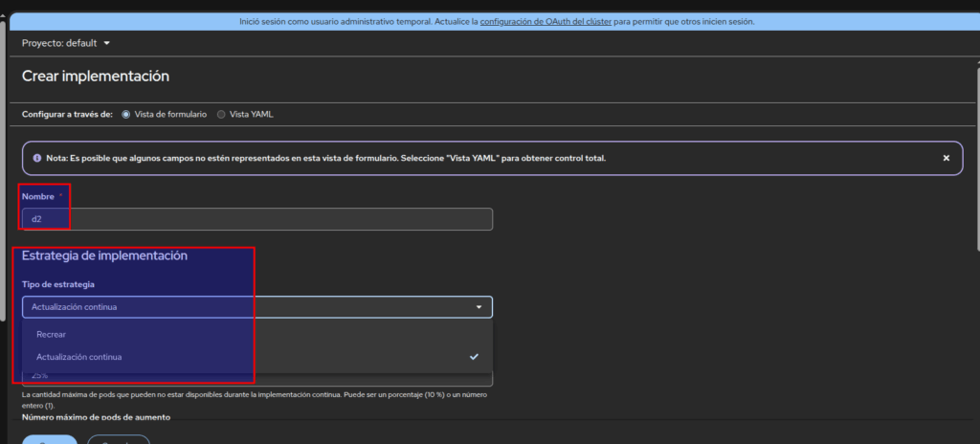
Task: Collapse the Tipo de estrategia dropdown
Action: point(256,307)
